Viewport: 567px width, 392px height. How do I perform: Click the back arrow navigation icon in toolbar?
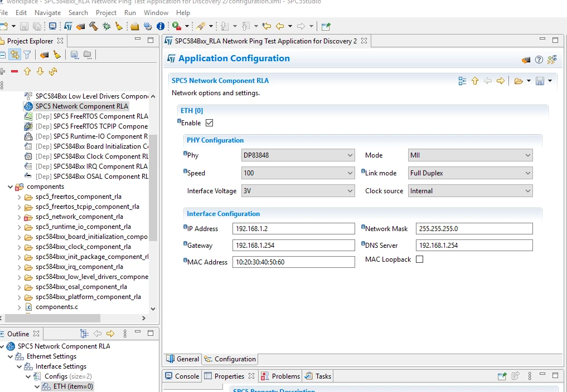[279, 26]
